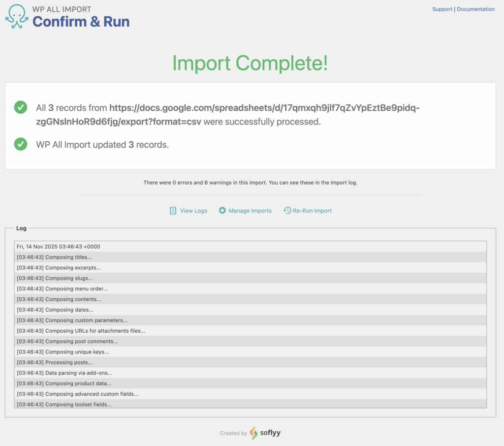Click the soflyy text link
The width and height of the screenshot is (504, 446).
(x=271, y=433)
